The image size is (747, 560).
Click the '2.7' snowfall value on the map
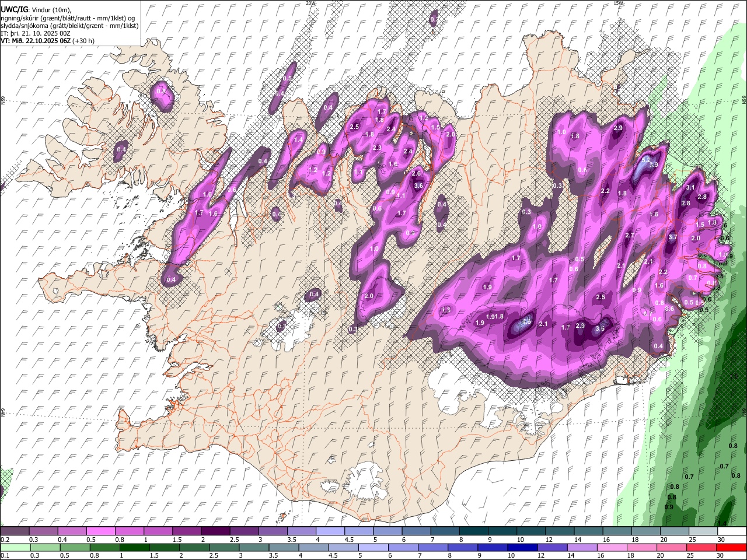(629, 235)
